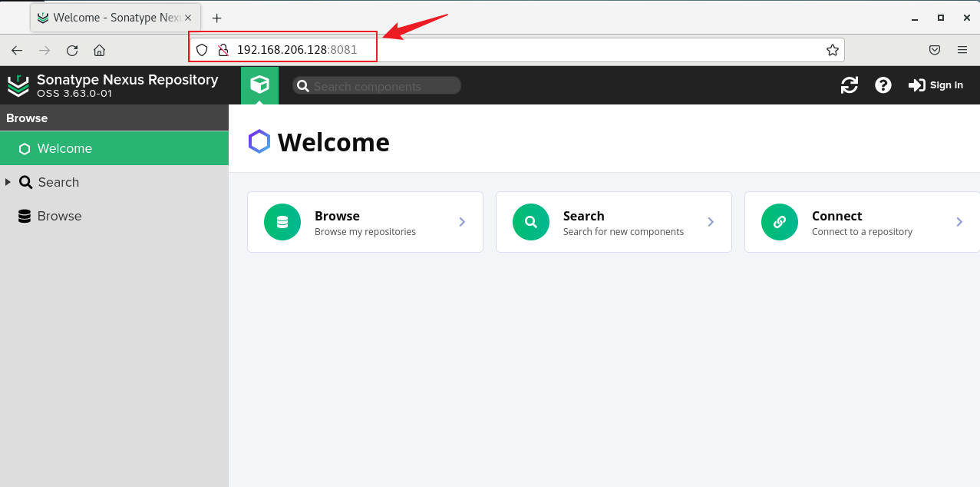
Task: Click the Pocket save icon in toolbar
Action: [935, 50]
